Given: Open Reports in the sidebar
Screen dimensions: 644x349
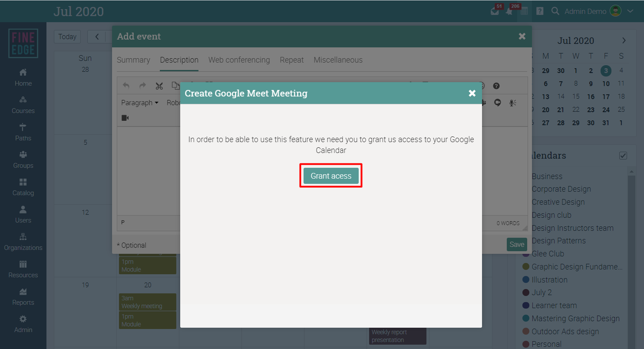Looking at the screenshot, I should [x=23, y=296].
